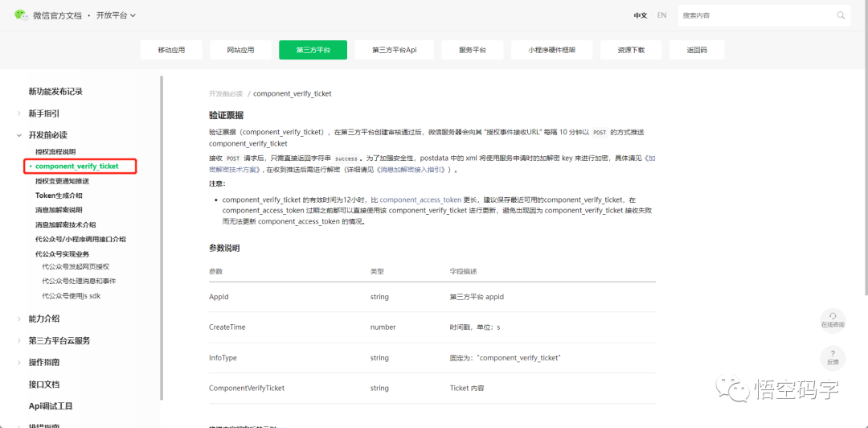Switch language to 中文

click(x=641, y=15)
